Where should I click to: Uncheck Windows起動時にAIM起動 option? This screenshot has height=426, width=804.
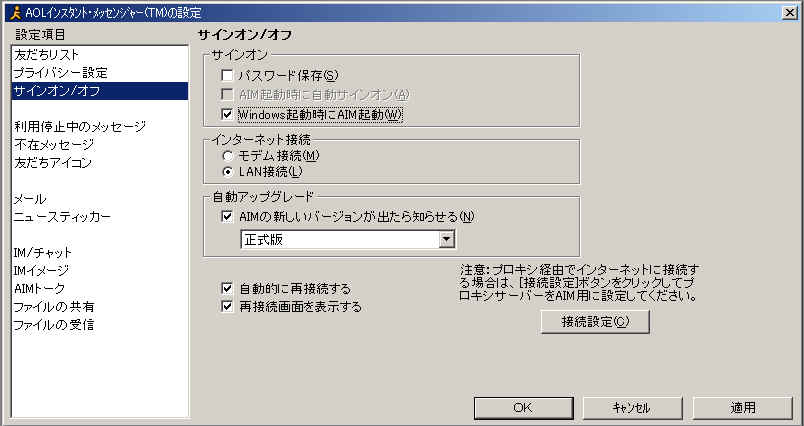227,114
